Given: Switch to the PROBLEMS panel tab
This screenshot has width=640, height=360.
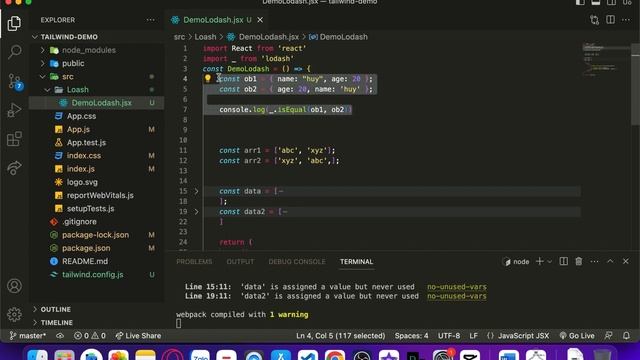Looking at the screenshot, I should 194,262.
